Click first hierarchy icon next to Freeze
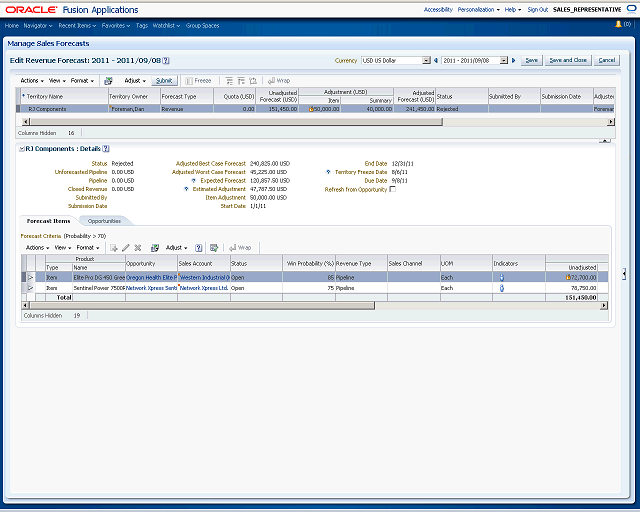640x512 pixels. (229, 81)
